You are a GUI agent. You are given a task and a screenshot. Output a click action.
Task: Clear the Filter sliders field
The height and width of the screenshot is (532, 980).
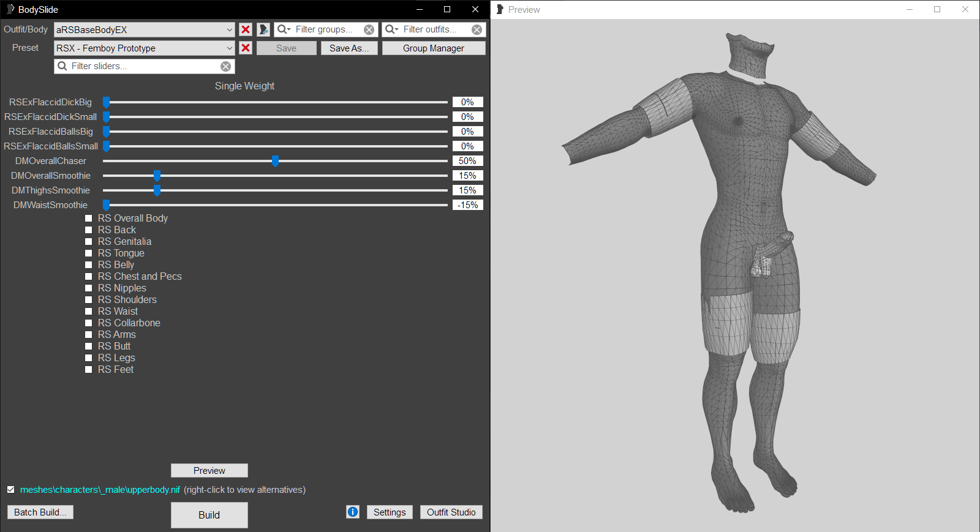click(x=226, y=66)
